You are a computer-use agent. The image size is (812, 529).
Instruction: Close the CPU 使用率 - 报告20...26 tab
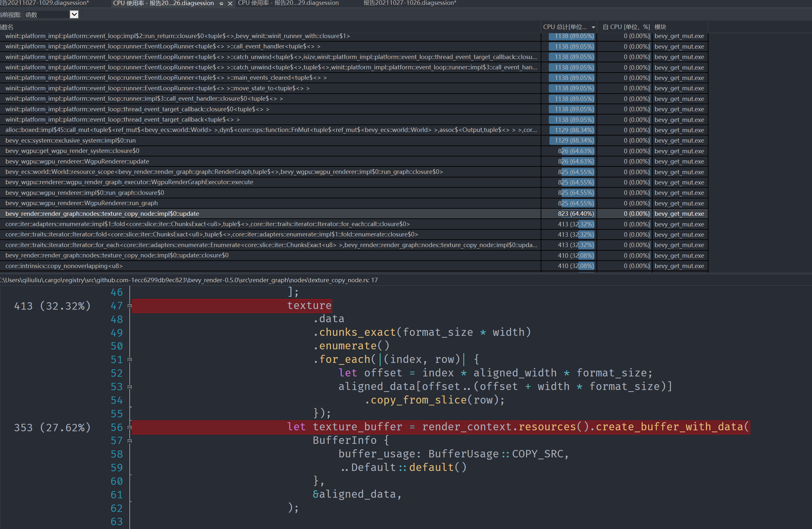230,4
